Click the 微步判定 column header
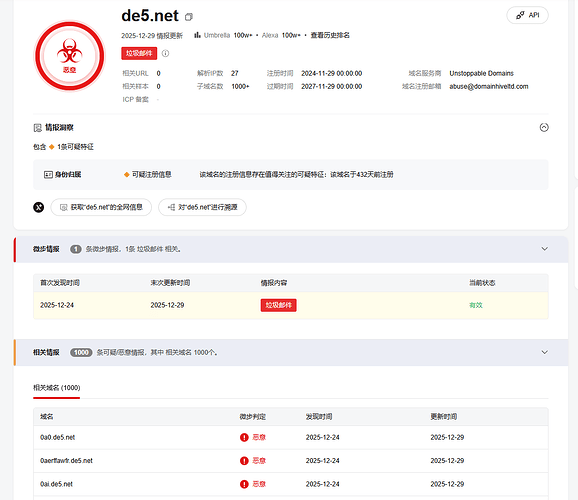Viewport: 578px width, 500px height. click(253, 417)
